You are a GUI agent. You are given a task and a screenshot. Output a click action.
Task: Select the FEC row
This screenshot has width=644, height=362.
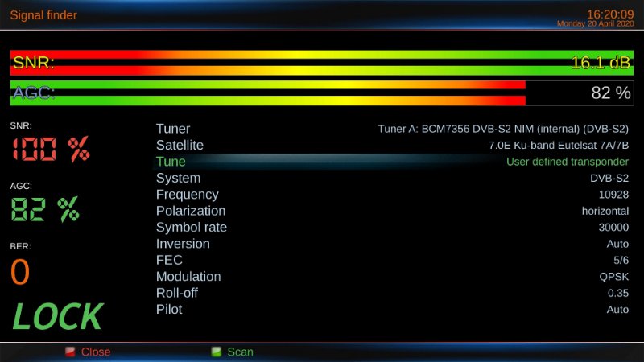click(392, 260)
